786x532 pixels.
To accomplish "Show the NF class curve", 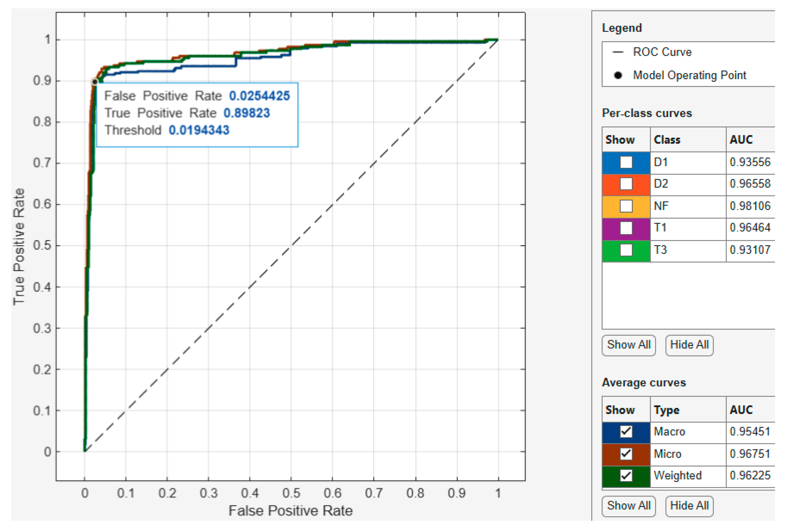I will [626, 206].
